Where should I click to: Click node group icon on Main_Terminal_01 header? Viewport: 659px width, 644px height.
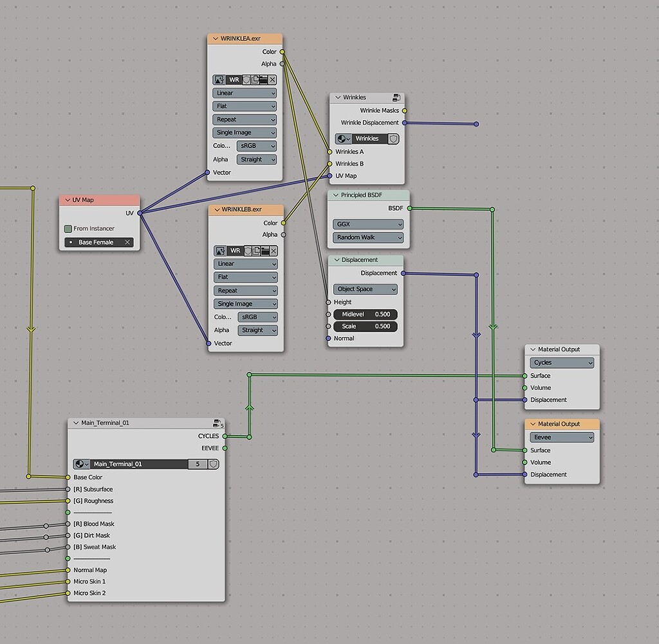pyautogui.click(x=218, y=423)
